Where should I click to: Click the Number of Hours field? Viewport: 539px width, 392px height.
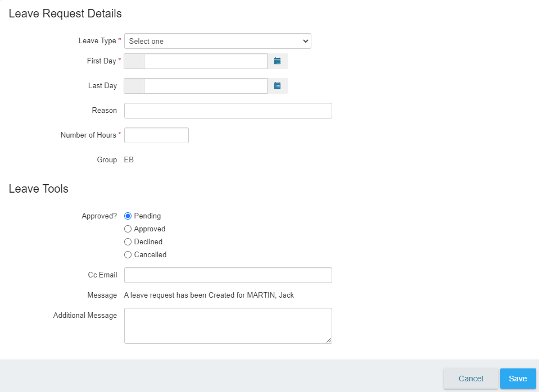click(156, 135)
